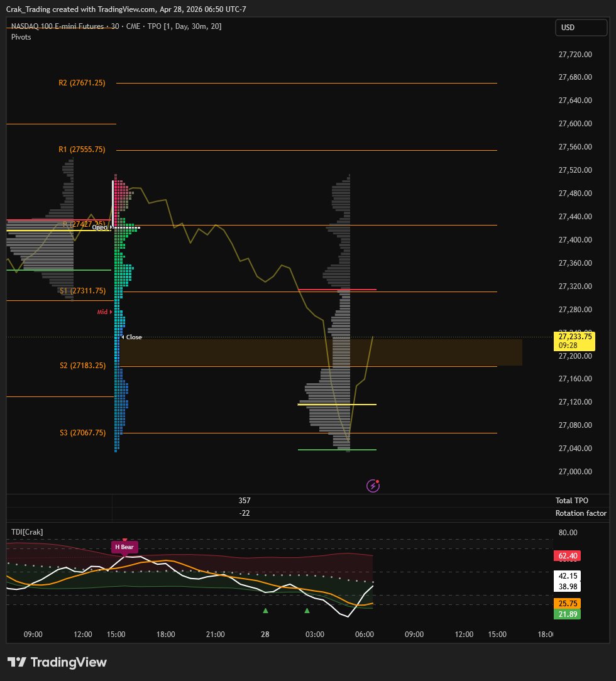Click the yellow POC line on overnight profile

(337, 405)
